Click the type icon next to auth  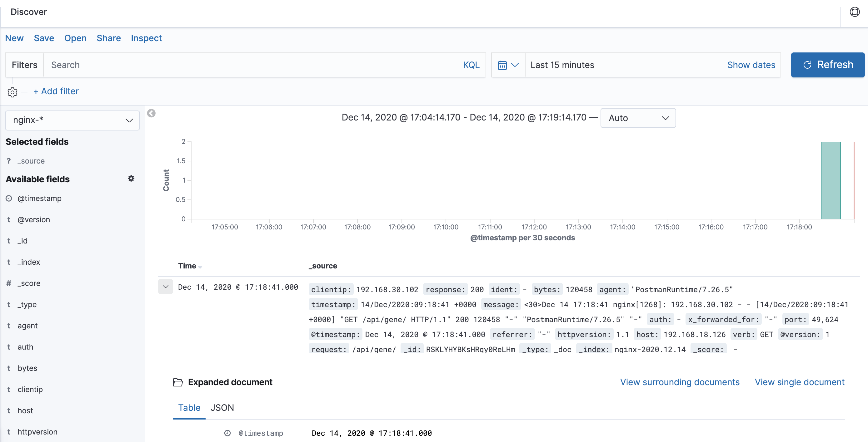pos(9,347)
